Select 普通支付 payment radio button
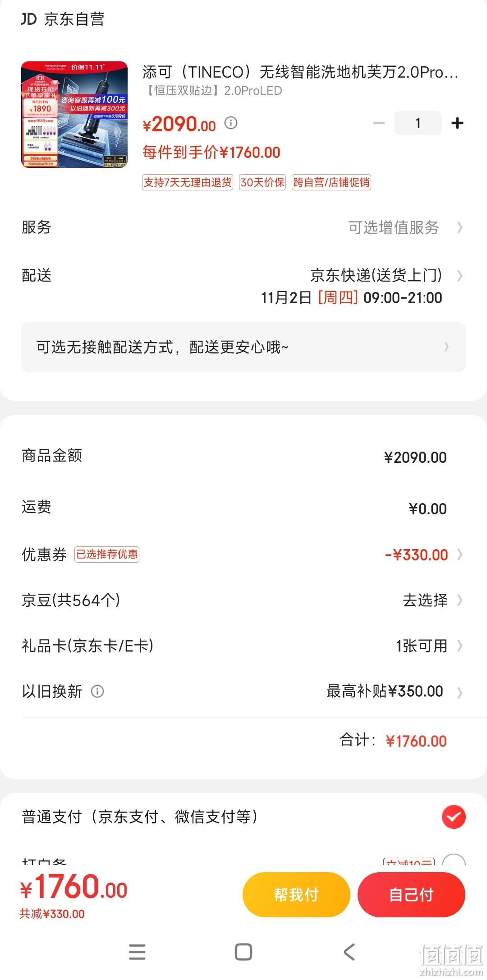Image resolution: width=487 pixels, height=980 pixels. 454,817
